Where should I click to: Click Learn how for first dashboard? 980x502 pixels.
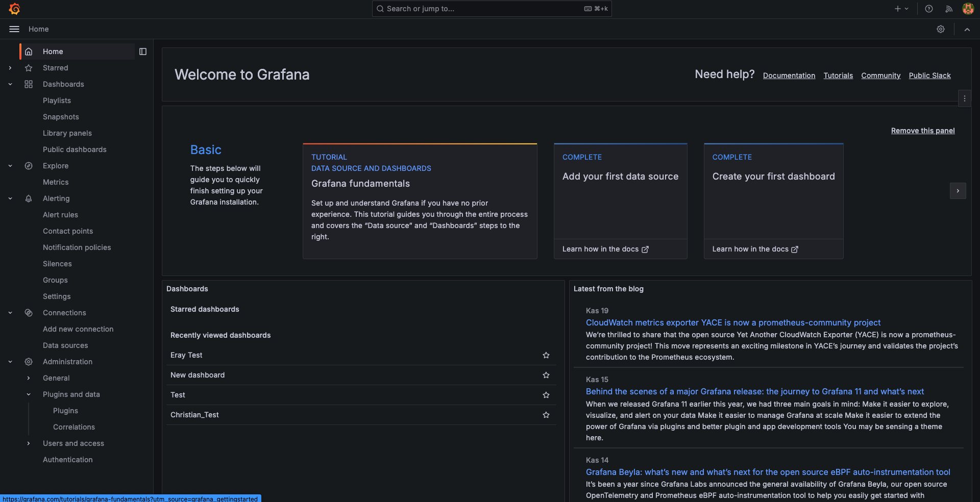point(755,249)
